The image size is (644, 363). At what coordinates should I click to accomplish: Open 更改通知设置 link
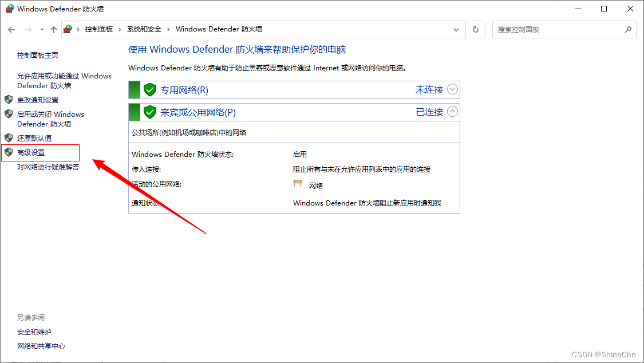coord(38,100)
